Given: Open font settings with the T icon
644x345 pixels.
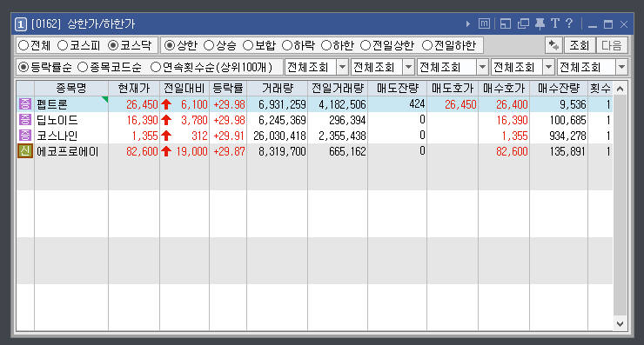Looking at the screenshot, I should click(555, 23).
